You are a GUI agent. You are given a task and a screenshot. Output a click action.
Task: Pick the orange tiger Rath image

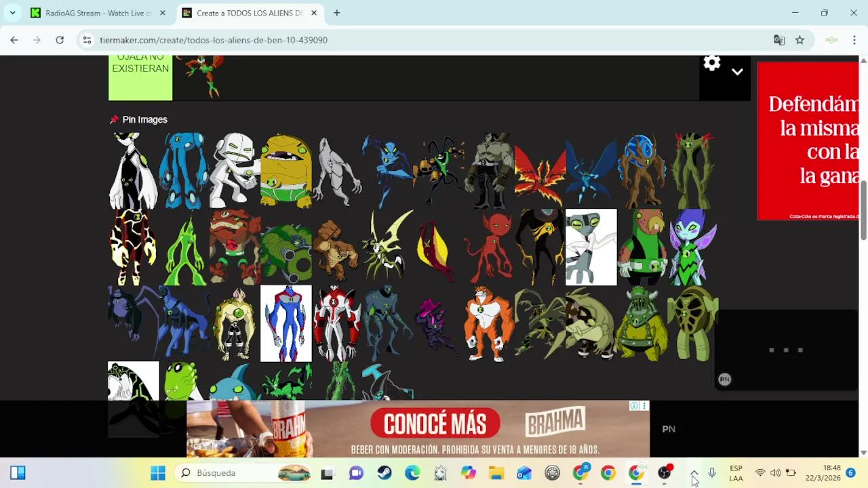489,323
